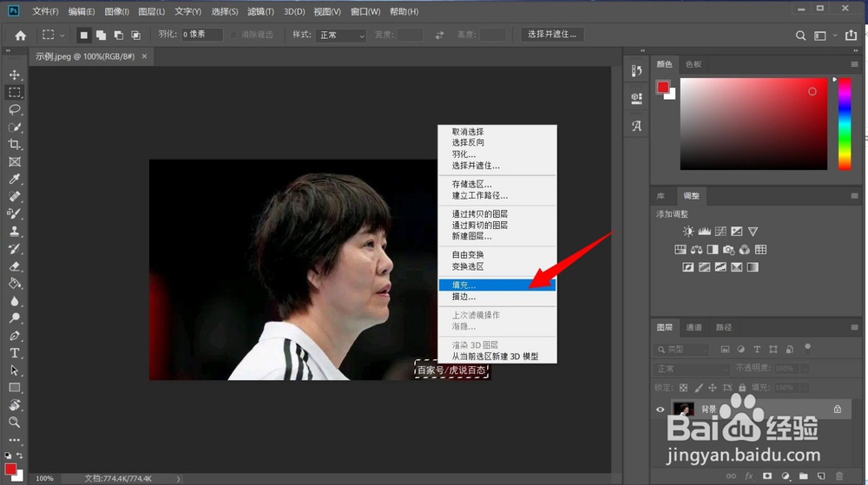Choose 选择反向 from context menu
This screenshot has width=868, height=485.
(x=497, y=142)
